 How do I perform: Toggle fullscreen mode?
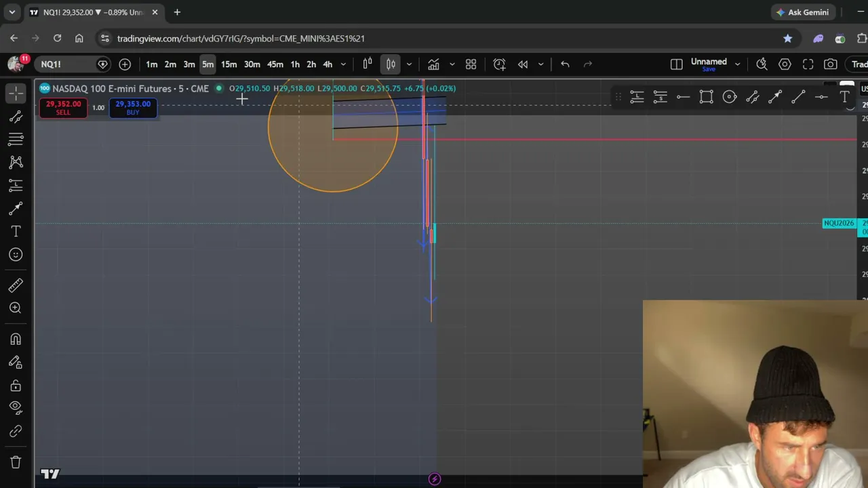pos(808,64)
